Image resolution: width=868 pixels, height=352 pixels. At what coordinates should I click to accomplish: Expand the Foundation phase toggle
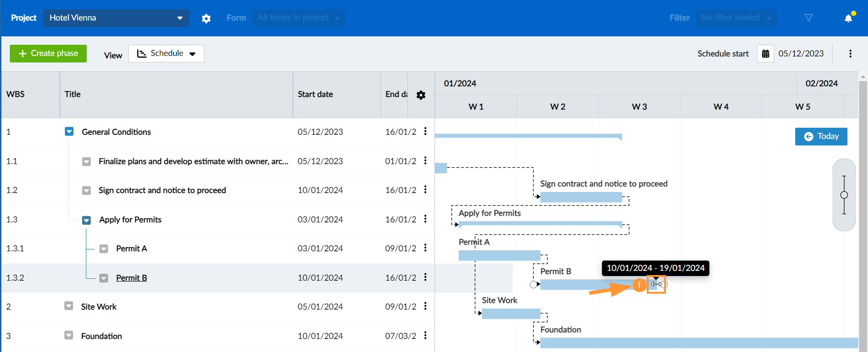[x=69, y=335]
